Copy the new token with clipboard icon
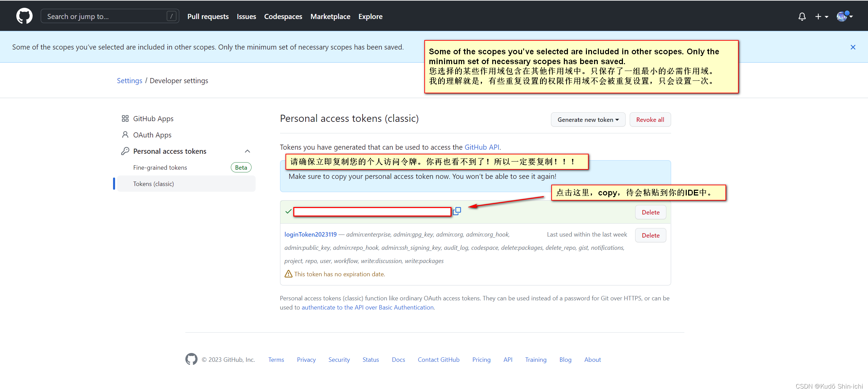Image resolution: width=868 pixels, height=392 pixels. [457, 211]
